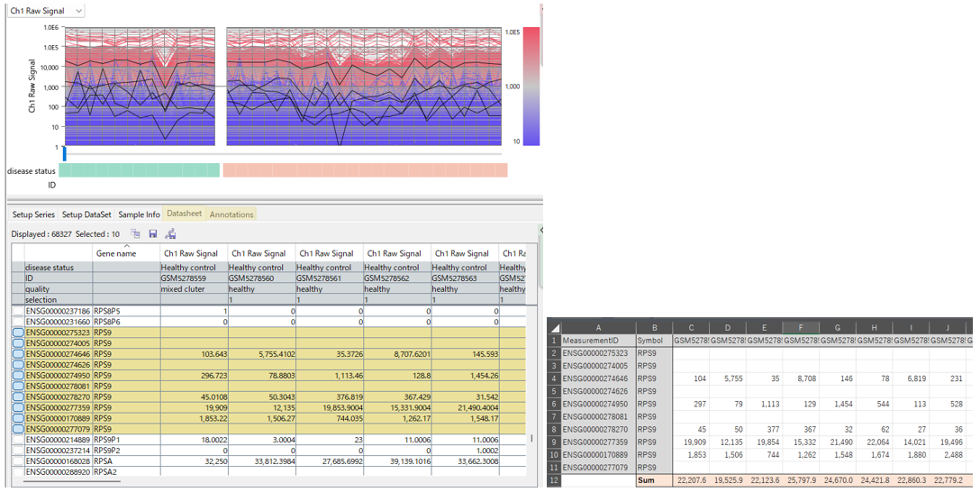
Task: Toggle checkbox for ENSG00000231660 row
Action: coord(17,322)
